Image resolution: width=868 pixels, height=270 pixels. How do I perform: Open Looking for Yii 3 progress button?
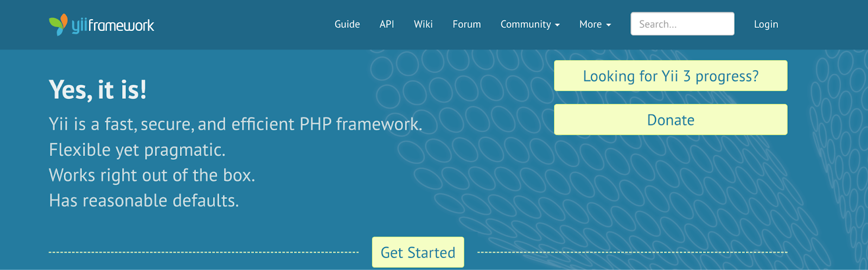point(671,76)
